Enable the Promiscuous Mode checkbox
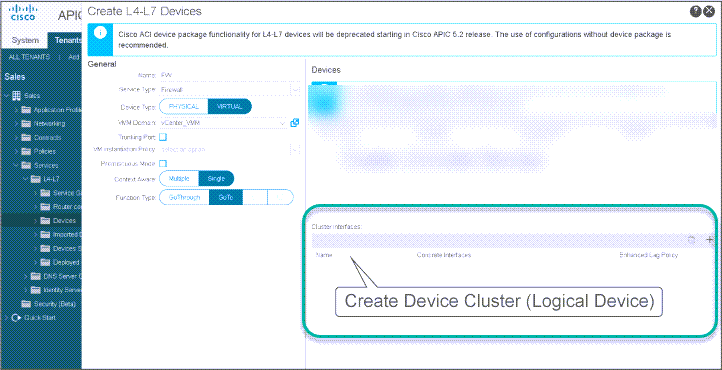722x370 pixels. coord(163,164)
